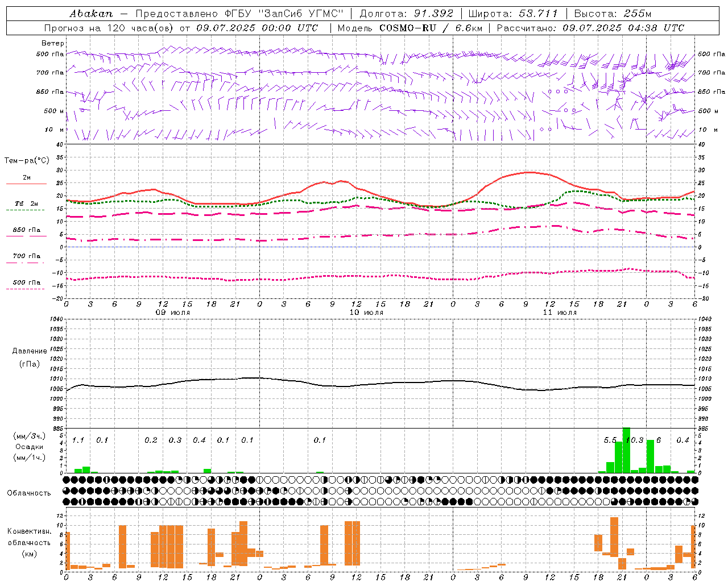
Task: Click the '700 гПа' temperature legend entry
Action: coord(27,256)
